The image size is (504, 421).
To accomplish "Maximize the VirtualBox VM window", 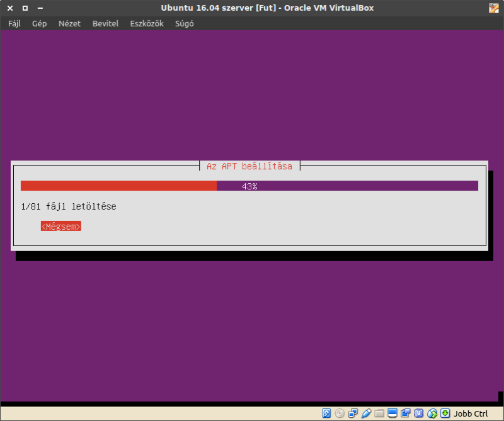I will pyautogui.click(x=25, y=8).
